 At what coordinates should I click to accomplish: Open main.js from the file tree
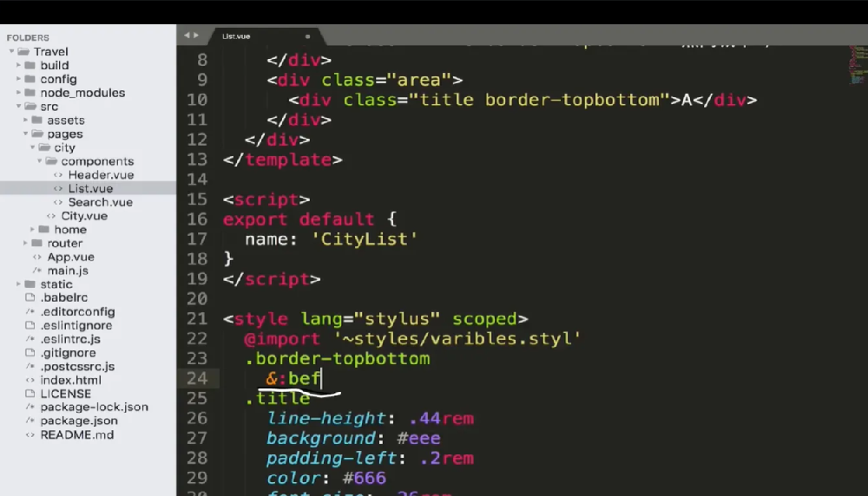point(68,271)
